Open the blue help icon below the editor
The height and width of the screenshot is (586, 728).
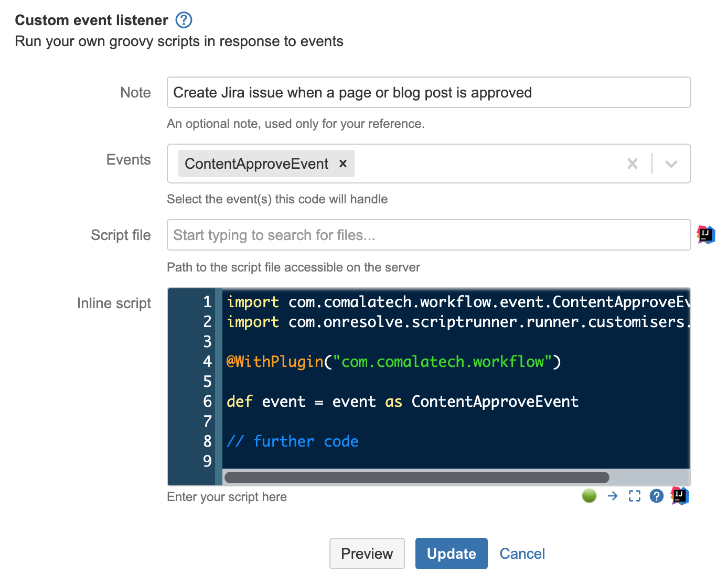click(657, 495)
